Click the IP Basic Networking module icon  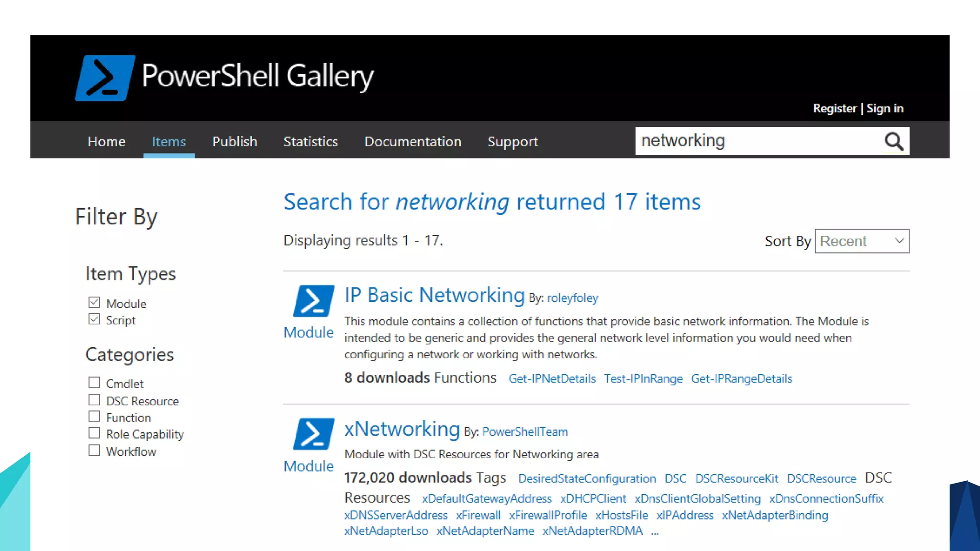coord(313,301)
